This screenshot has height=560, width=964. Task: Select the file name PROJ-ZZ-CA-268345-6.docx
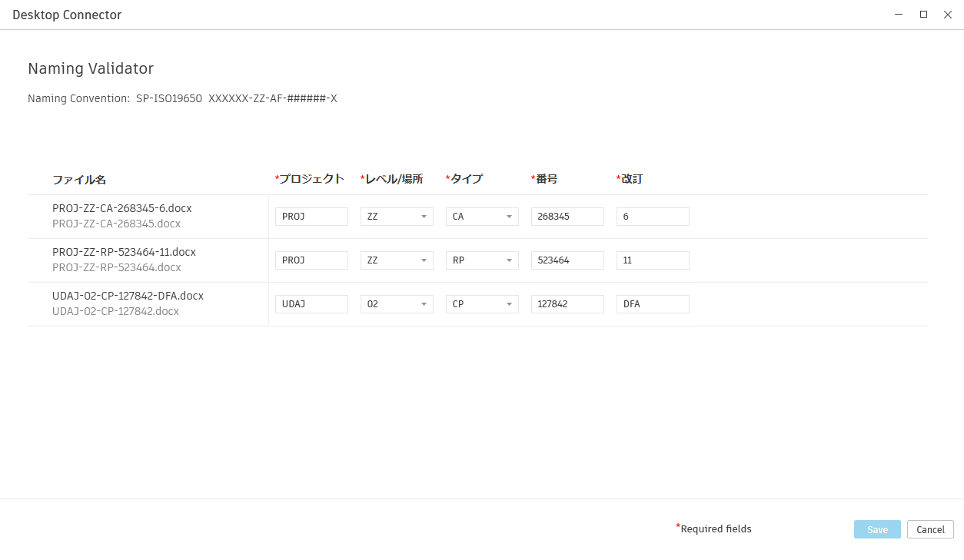pyautogui.click(x=121, y=208)
